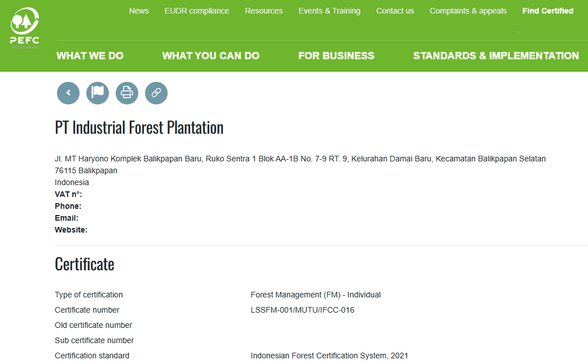Go to Events & Training
The height and width of the screenshot is (364, 588).
[x=330, y=11]
